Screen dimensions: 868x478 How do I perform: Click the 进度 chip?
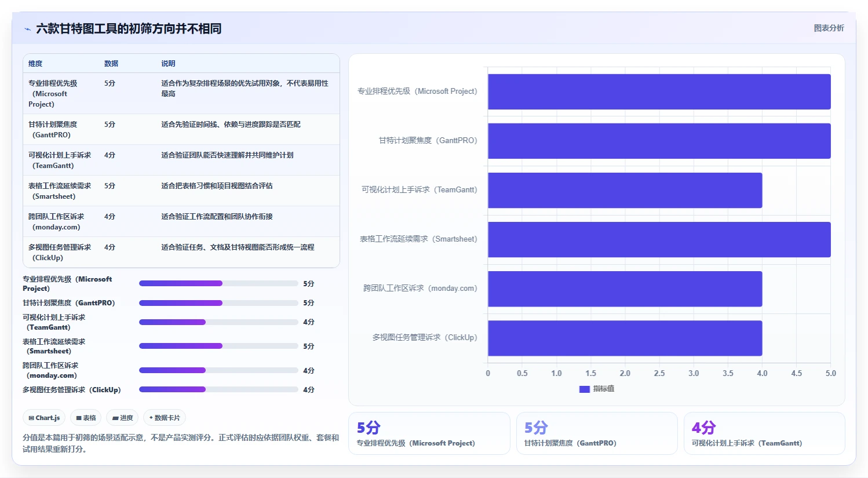[122, 418]
